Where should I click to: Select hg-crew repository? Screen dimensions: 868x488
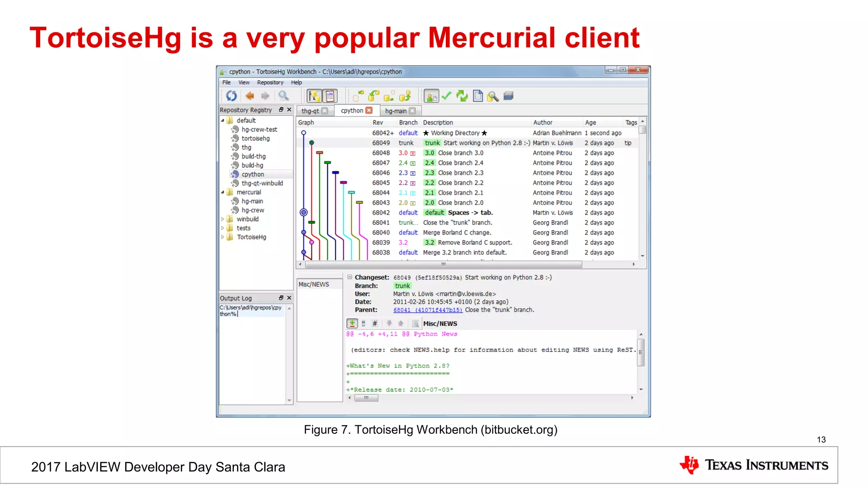pos(253,210)
